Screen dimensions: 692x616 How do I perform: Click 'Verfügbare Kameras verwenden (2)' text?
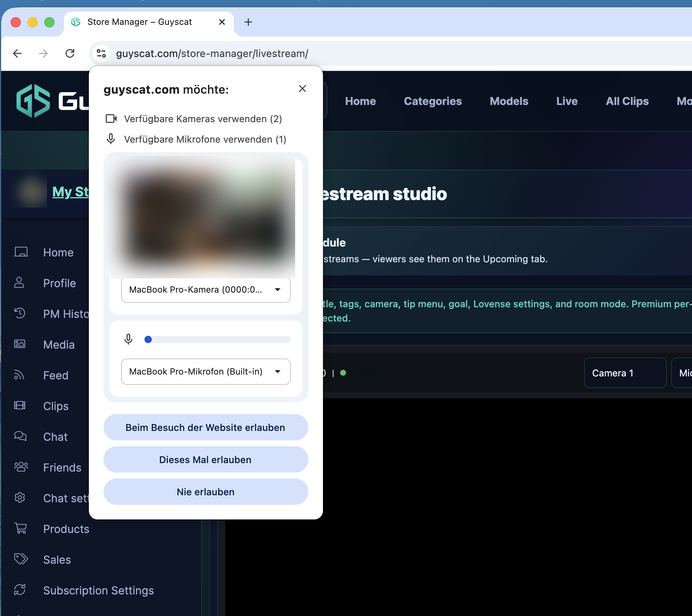pyautogui.click(x=203, y=119)
